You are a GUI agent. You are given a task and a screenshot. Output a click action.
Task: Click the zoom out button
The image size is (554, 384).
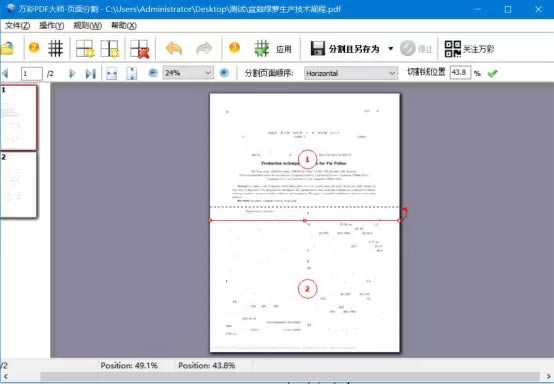(x=153, y=73)
